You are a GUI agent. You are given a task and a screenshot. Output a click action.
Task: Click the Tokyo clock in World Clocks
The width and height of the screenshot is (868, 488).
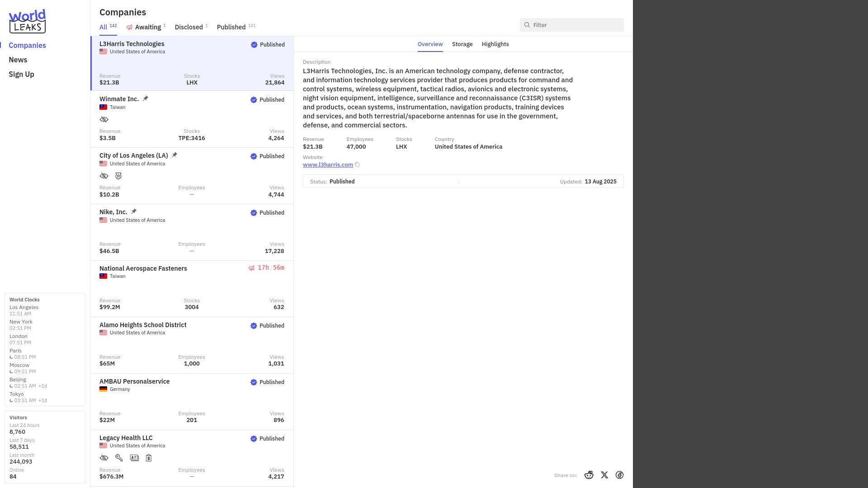pyautogui.click(x=28, y=397)
